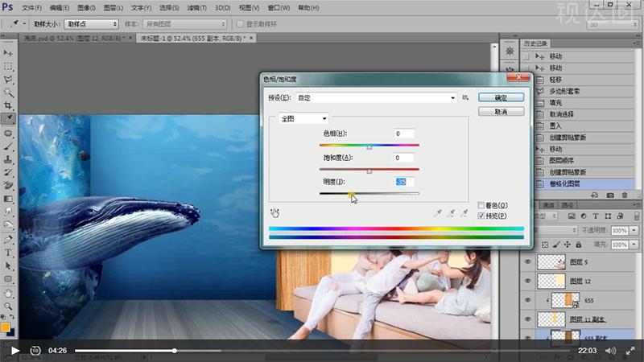Screen dimensions: 644x362
Task: Open the 预设 preset dropdown in dialog
Action: pyautogui.click(x=376, y=97)
